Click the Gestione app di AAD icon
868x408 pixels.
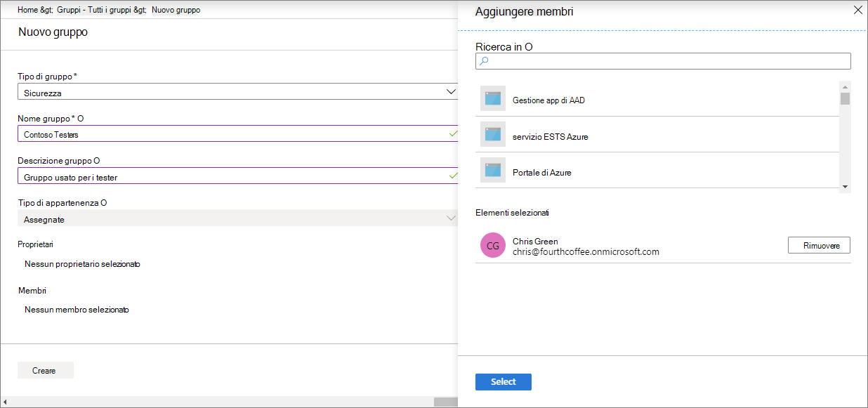pyautogui.click(x=493, y=99)
